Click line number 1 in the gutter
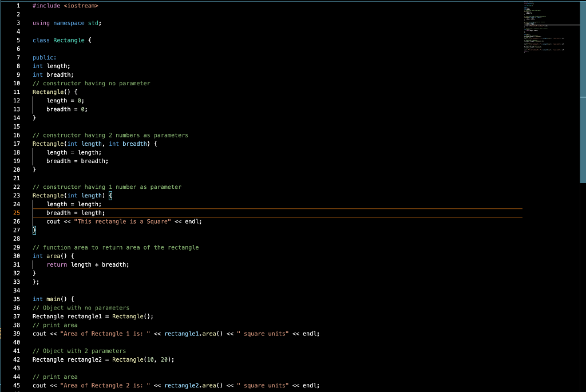586x392 pixels. pos(19,5)
